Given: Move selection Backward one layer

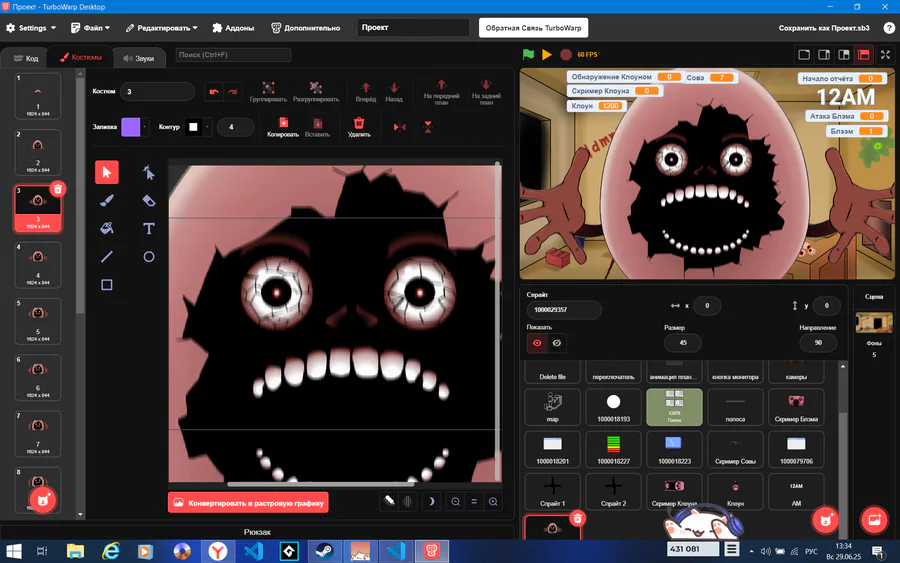Looking at the screenshot, I should 394,92.
